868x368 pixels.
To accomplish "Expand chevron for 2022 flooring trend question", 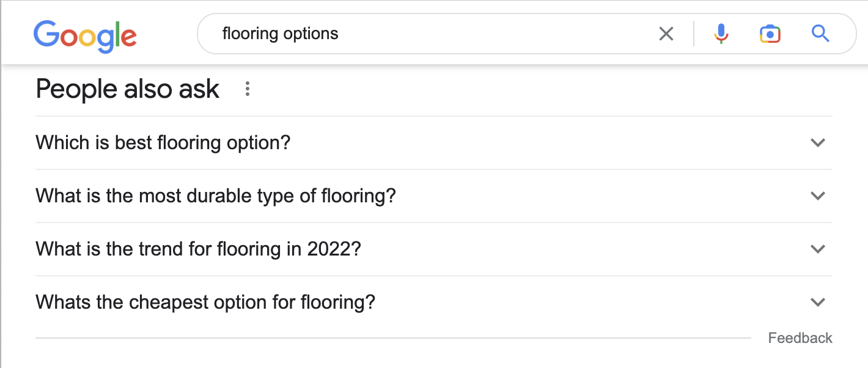I will tap(818, 249).
